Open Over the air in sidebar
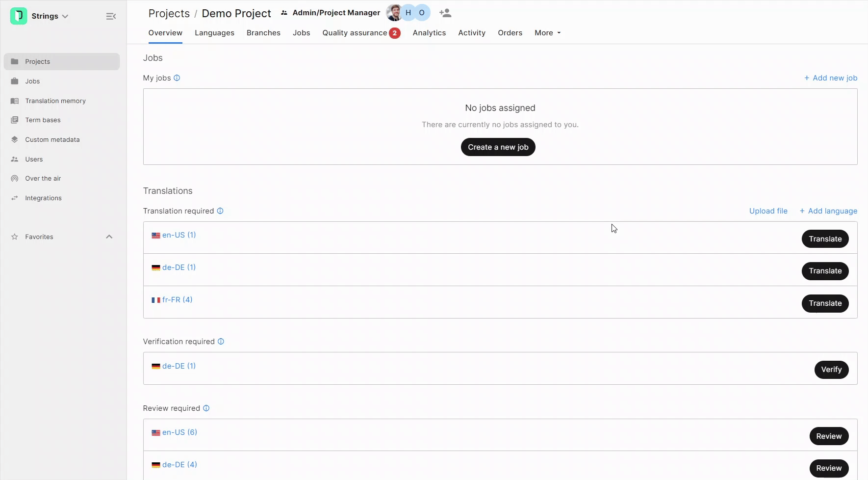868x480 pixels. click(43, 179)
